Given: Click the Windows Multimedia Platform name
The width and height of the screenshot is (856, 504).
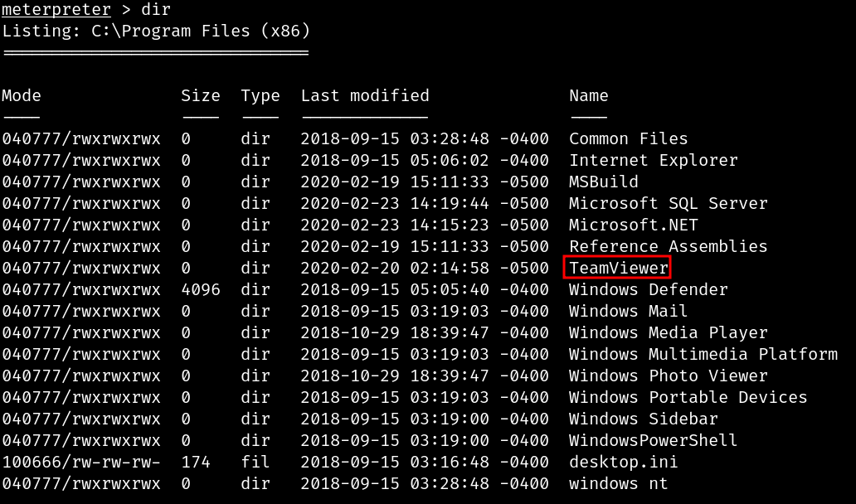Looking at the screenshot, I should tap(703, 354).
